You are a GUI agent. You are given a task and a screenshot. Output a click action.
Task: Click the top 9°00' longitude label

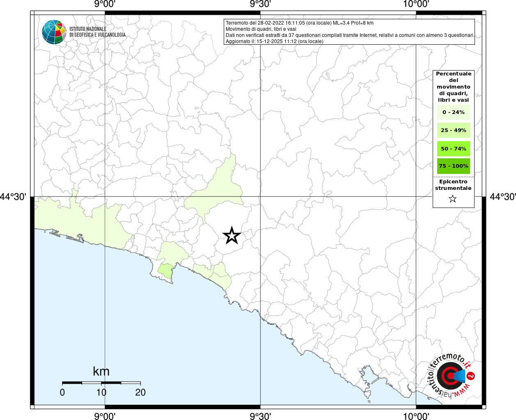(105, 4)
